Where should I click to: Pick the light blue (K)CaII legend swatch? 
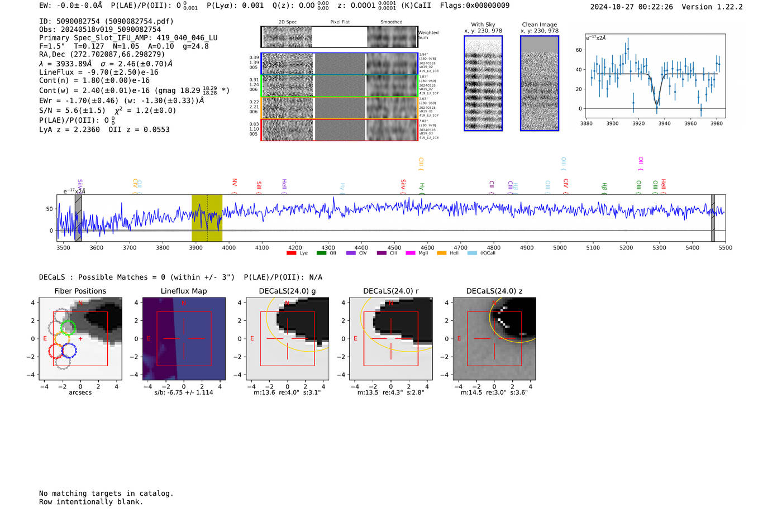[472, 253]
